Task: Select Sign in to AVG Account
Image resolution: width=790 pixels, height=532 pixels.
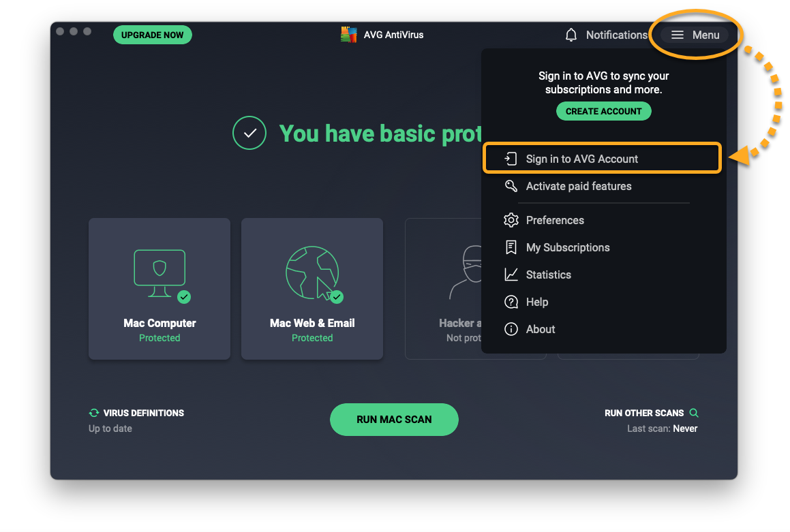Action: tap(602, 159)
